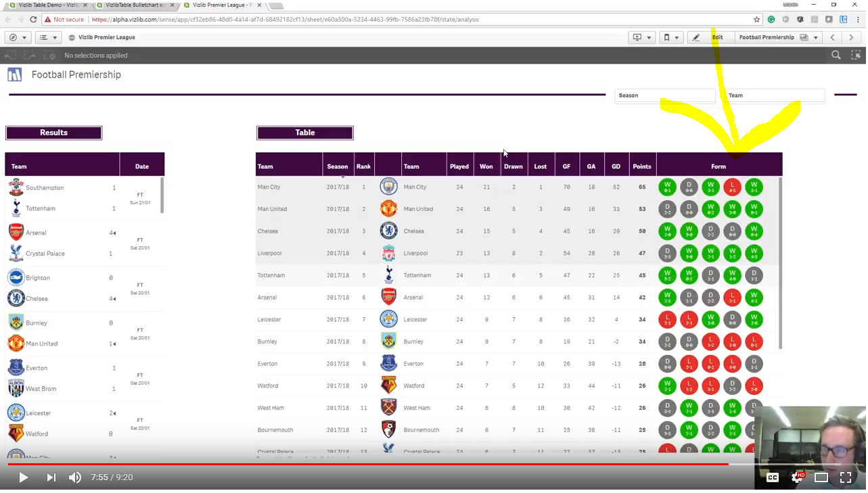Switch to theater mode
This screenshot has width=868, height=493.
[821, 477]
